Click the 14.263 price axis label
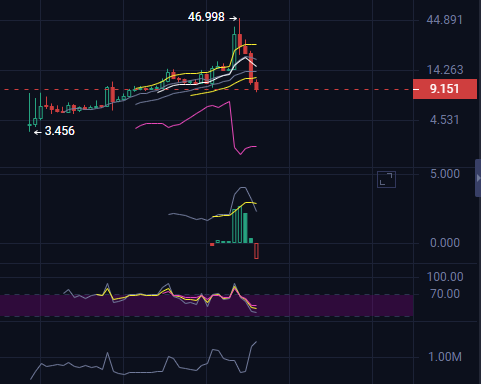This screenshot has width=481, height=384. click(x=445, y=70)
